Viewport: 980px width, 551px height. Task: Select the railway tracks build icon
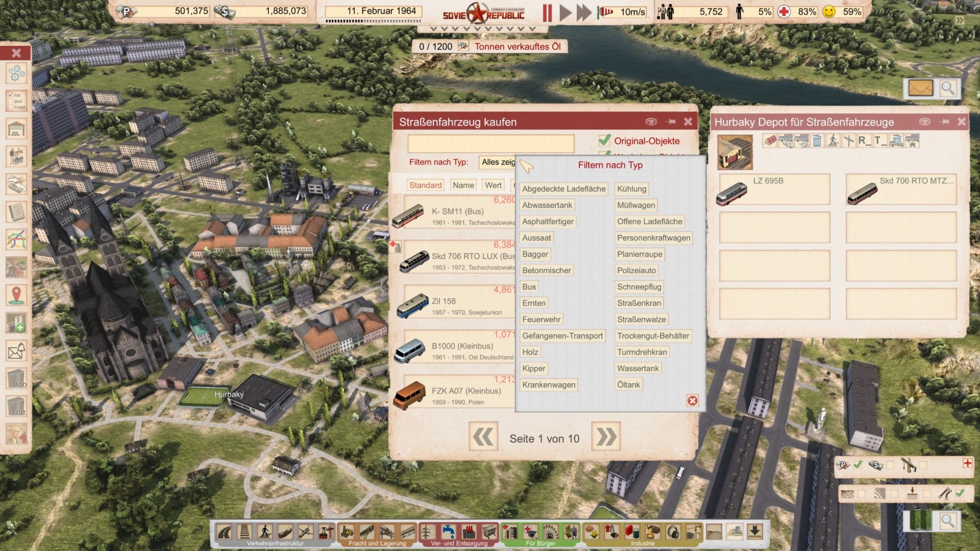(244, 531)
